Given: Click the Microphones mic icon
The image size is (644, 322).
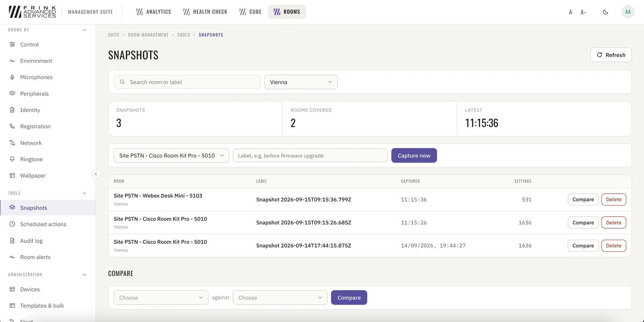Looking at the screenshot, I should coord(12,77).
